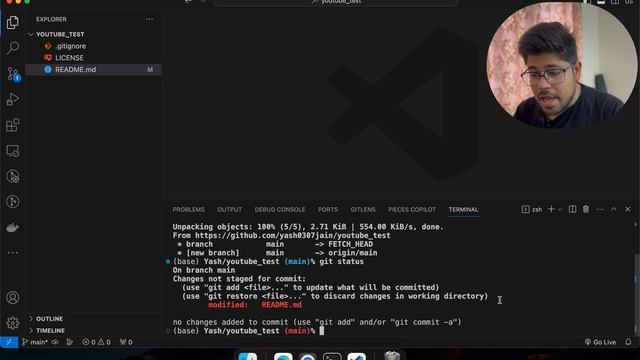Click Go Live in status bar
The width and height of the screenshot is (640, 360).
click(x=600, y=342)
